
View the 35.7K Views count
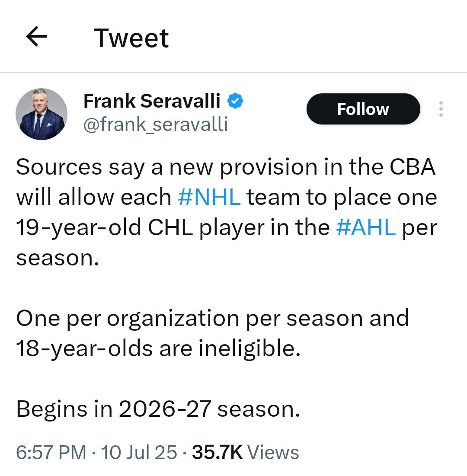point(245,452)
